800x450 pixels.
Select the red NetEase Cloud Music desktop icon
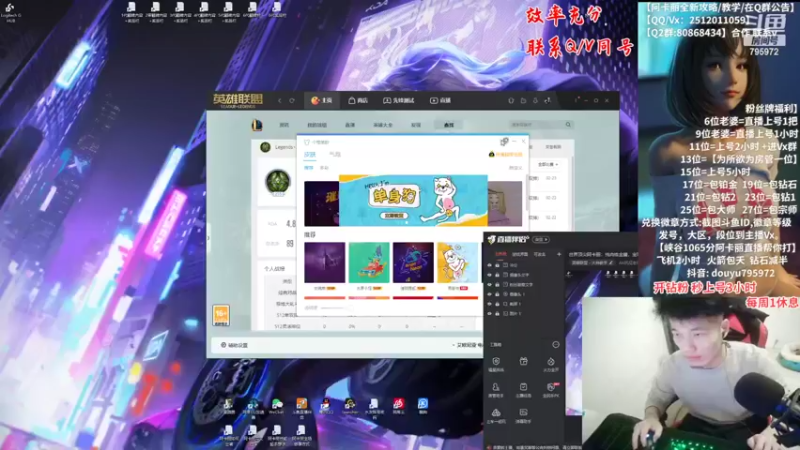(x=398, y=407)
